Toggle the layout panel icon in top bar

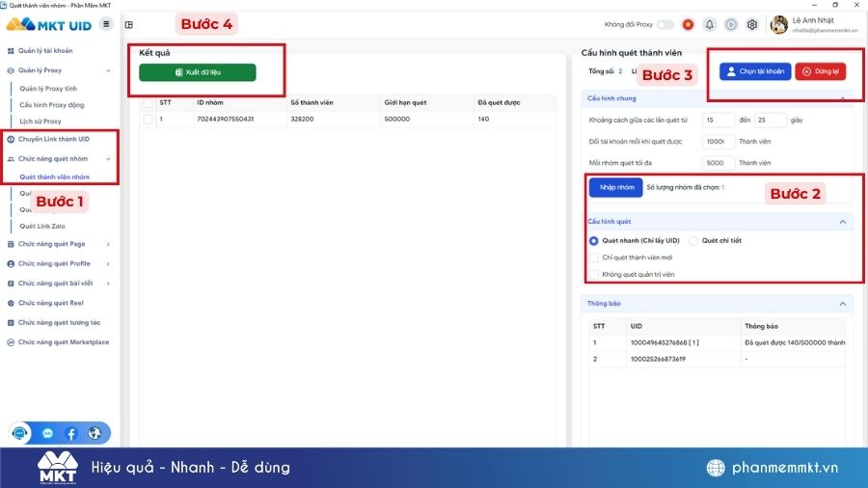pos(129,25)
